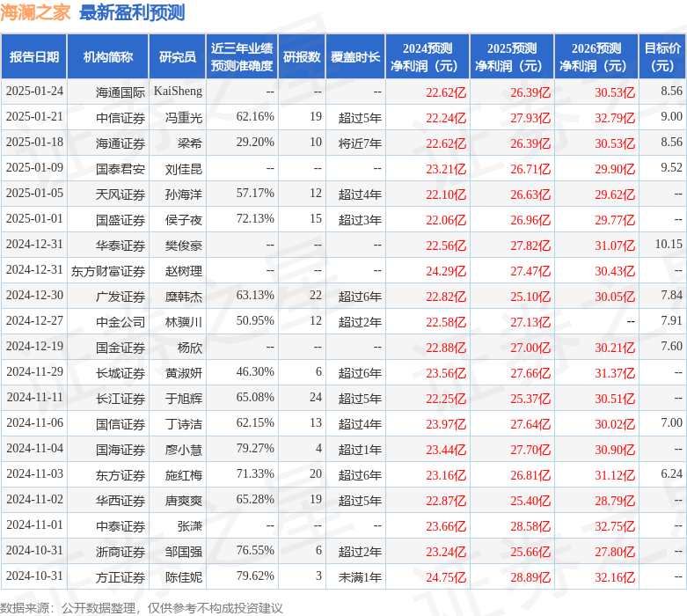Click the 79.27% accuracy value
The image size is (687, 616).
point(255,449)
